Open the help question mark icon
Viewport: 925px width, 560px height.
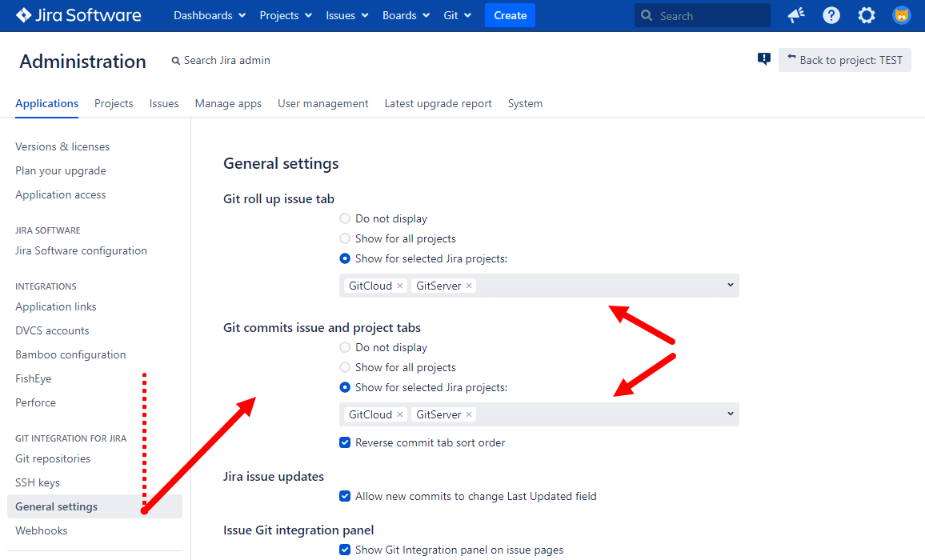[831, 15]
